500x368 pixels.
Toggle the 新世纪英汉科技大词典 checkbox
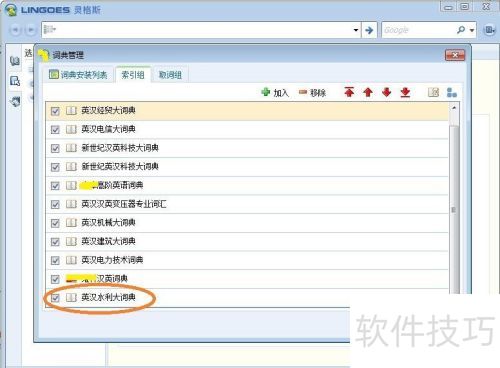[55, 167]
